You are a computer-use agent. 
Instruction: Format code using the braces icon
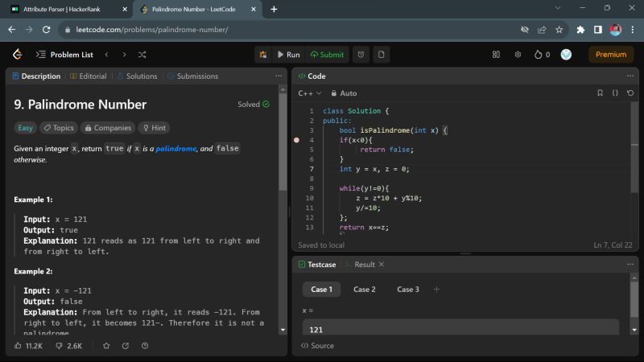coord(615,93)
